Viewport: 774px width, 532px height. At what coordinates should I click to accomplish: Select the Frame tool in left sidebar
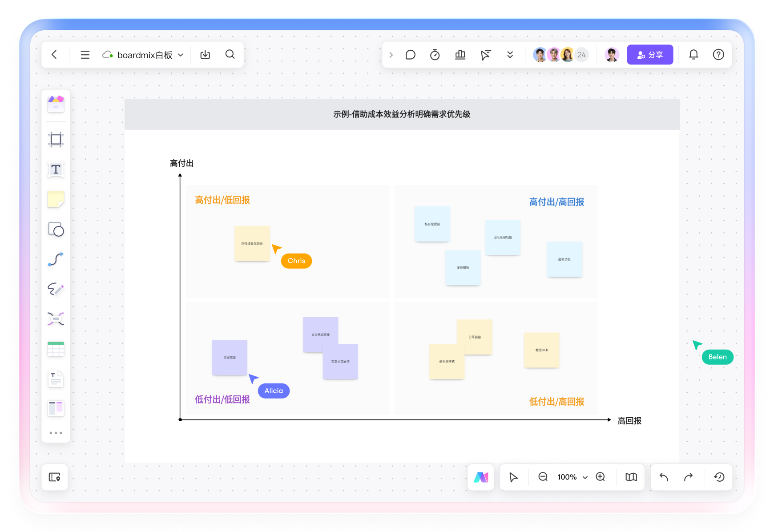click(x=56, y=140)
